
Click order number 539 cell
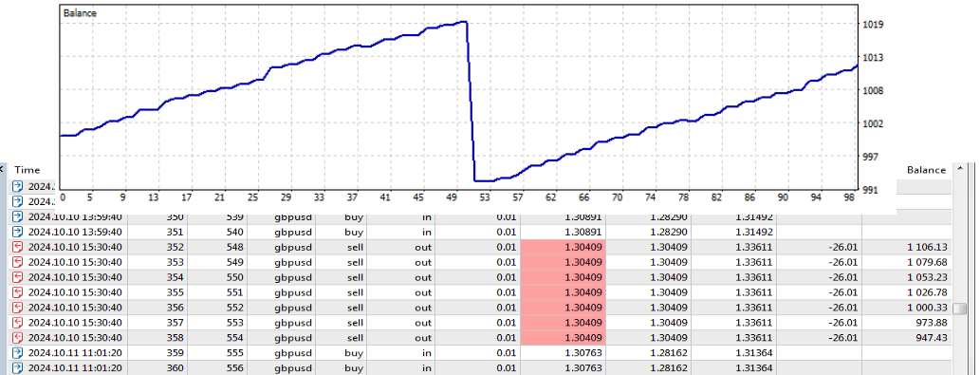234,217
